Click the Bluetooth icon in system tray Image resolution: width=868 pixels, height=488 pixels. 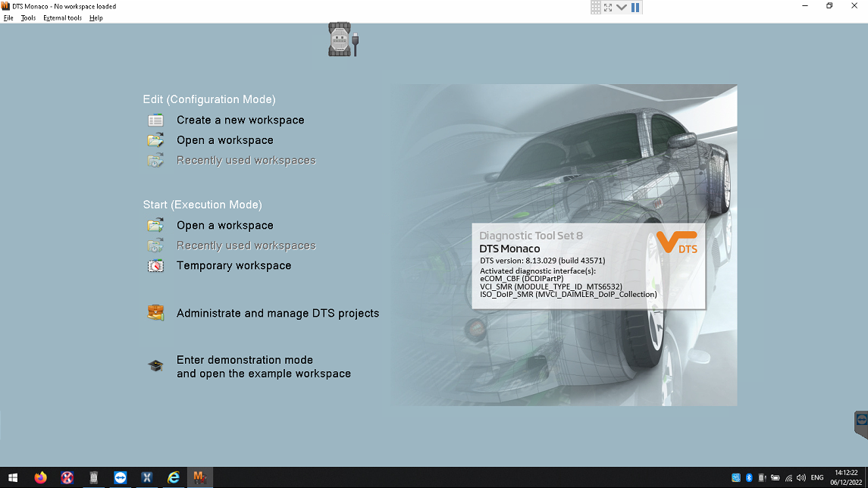(749, 477)
